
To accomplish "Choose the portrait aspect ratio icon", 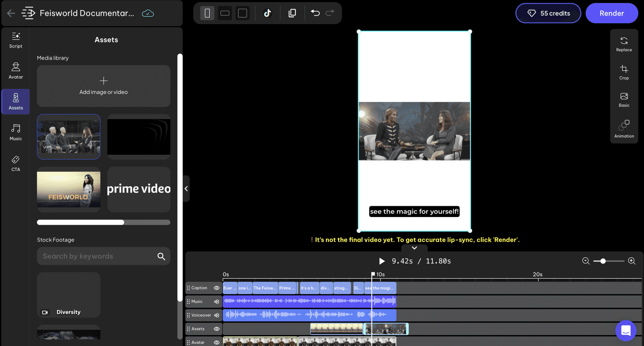I will (x=207, y=13).
